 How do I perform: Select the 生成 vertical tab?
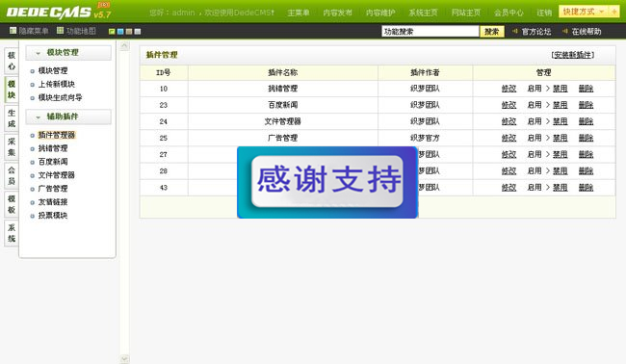click(x=12, y=118)
